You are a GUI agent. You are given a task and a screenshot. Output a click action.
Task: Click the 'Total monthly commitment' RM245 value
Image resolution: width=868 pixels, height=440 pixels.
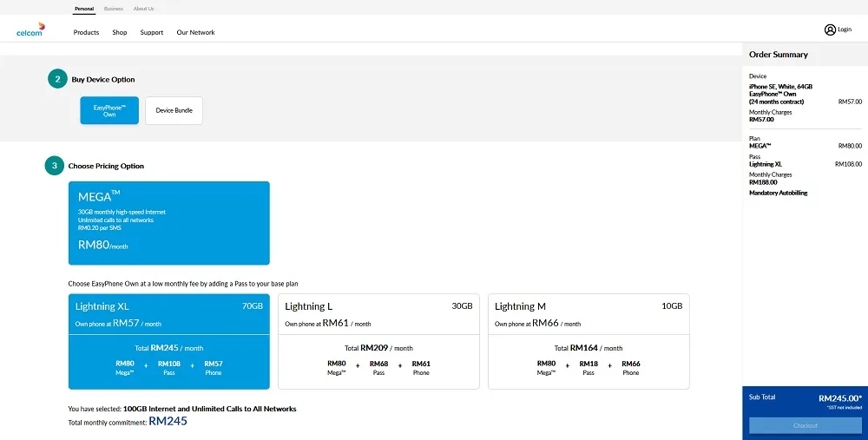coord(168,421)
